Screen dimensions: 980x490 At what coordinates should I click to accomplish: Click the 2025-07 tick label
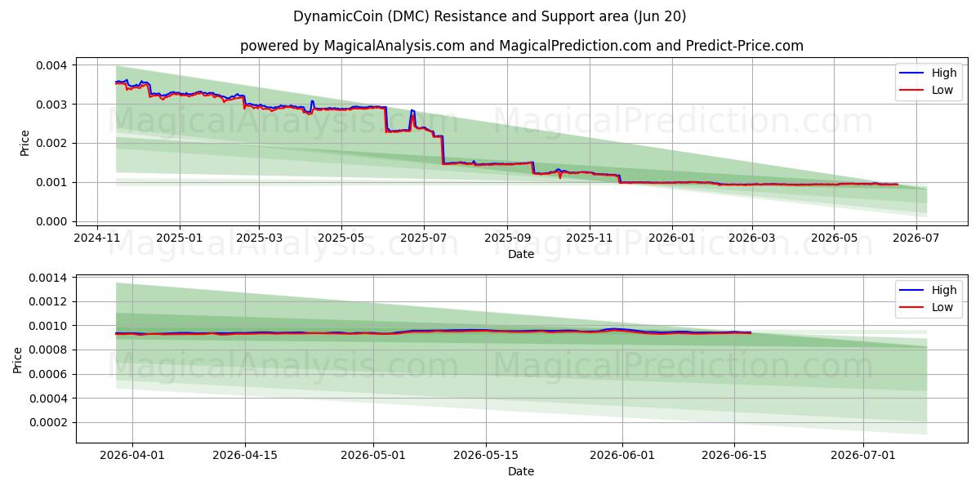point(424,238)
